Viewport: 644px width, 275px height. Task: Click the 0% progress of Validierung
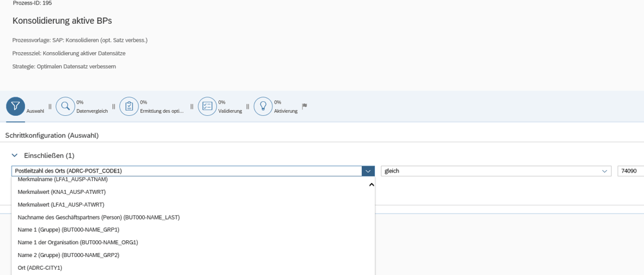[222, 102]
